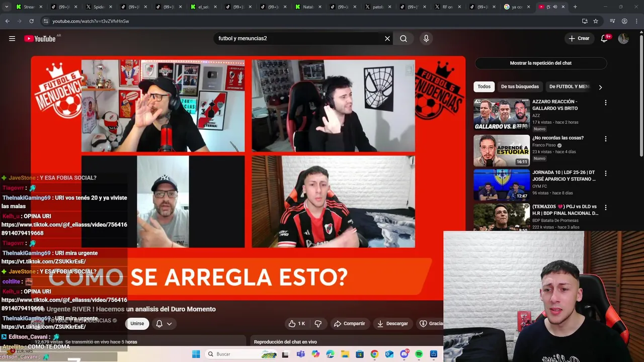The width and height of the screenshot is (644, 362).
Task: Mute the YouTube tab audio icon
Action: (555, 7)
